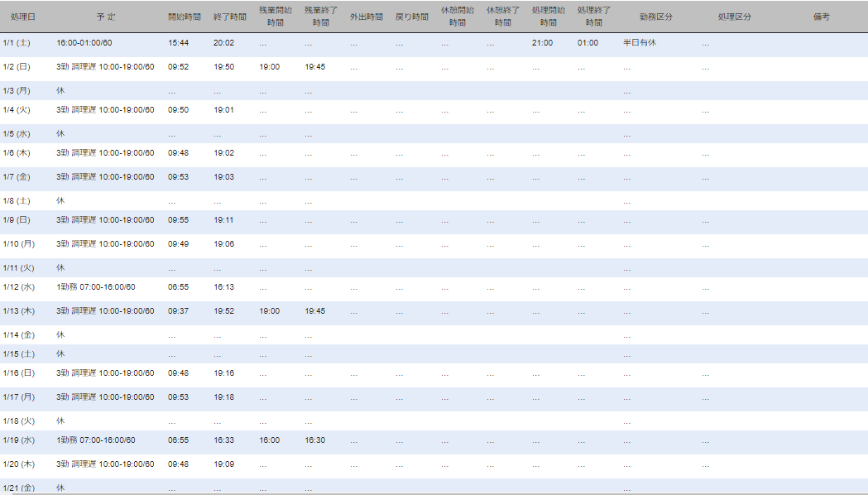Click the 19:52 end time on 1/13

pos(223,311)
